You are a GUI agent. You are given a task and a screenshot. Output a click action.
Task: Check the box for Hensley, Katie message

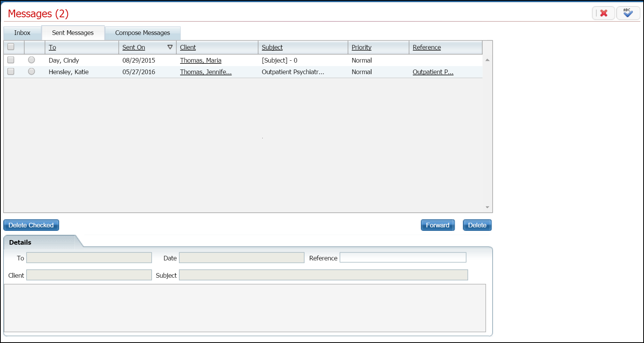pyautogui.click(x=11, y=72)
